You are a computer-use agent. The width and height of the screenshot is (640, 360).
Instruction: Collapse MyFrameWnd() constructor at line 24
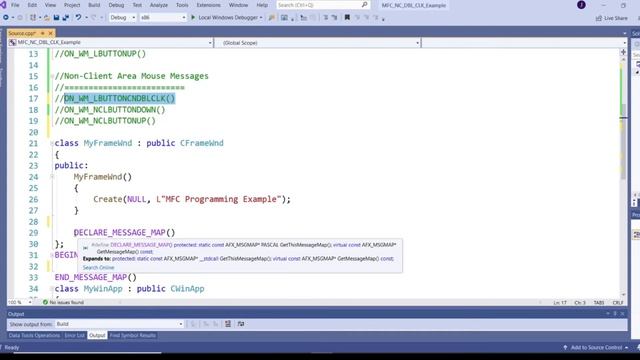(52, 177)
